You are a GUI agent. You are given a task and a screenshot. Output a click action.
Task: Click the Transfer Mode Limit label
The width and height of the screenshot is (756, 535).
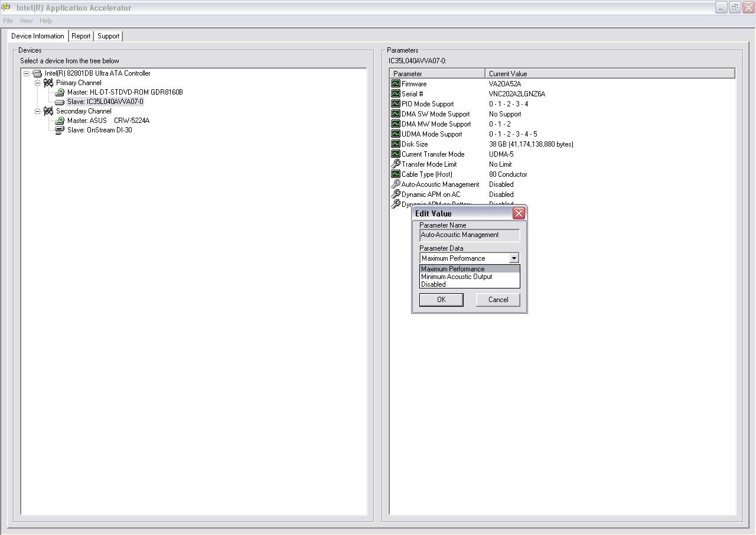(429, 164)
